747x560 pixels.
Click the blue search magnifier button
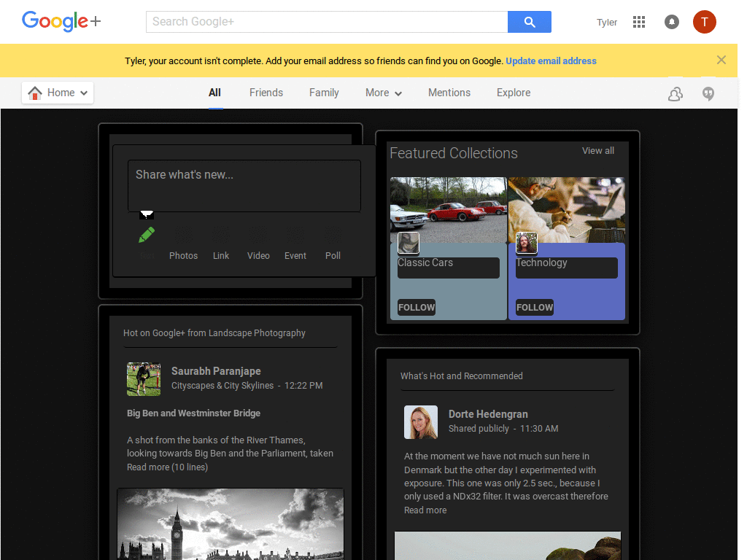(x=530, y=22)
